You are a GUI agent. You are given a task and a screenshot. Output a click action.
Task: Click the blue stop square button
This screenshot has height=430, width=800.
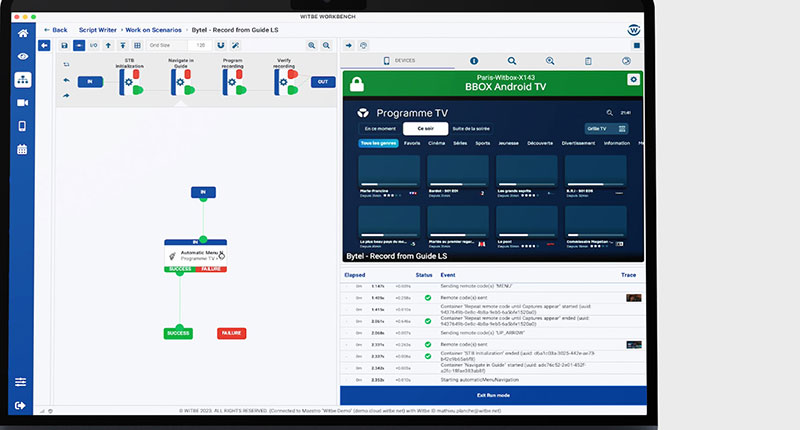637,45
